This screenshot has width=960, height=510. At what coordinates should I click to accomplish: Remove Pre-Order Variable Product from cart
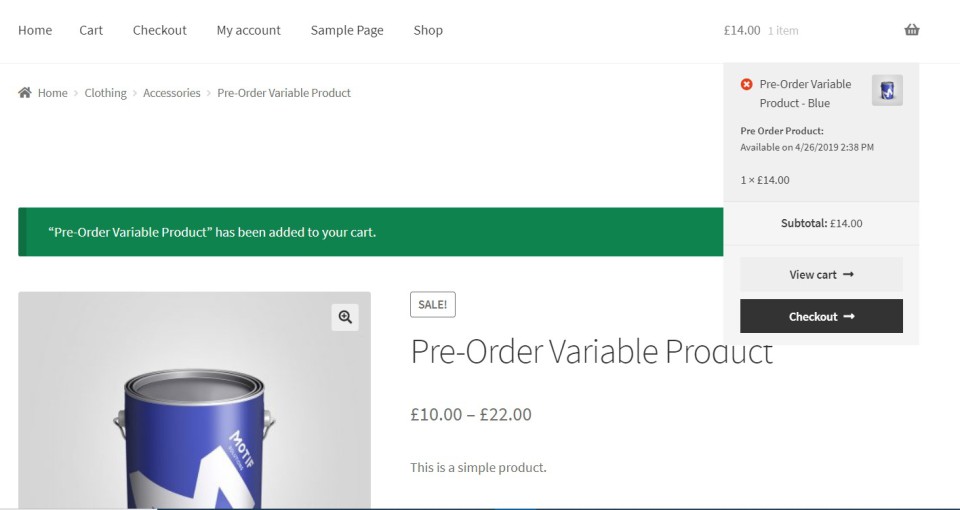tap(746, 84)
